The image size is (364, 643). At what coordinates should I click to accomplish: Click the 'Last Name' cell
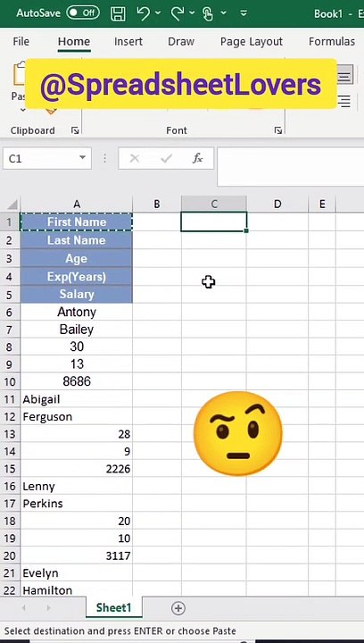coord(77,240)
